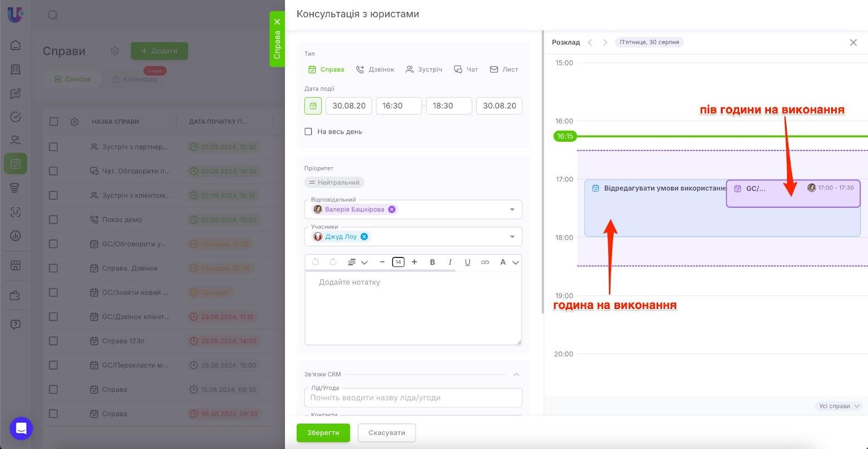Image resolution: width=868 pixels, height=449 pixels.
Task: Remove Джуд Лоу from participants
Action: (x=364, y=237)
